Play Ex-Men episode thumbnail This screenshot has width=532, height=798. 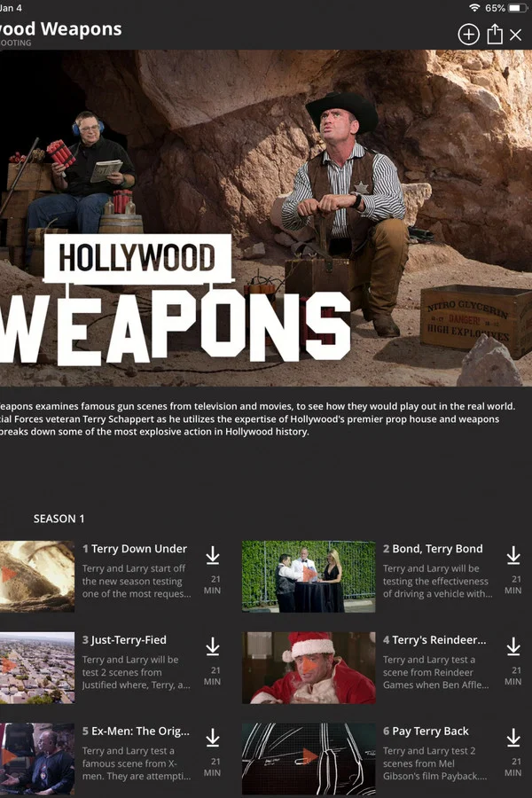[x=36, y=758]
